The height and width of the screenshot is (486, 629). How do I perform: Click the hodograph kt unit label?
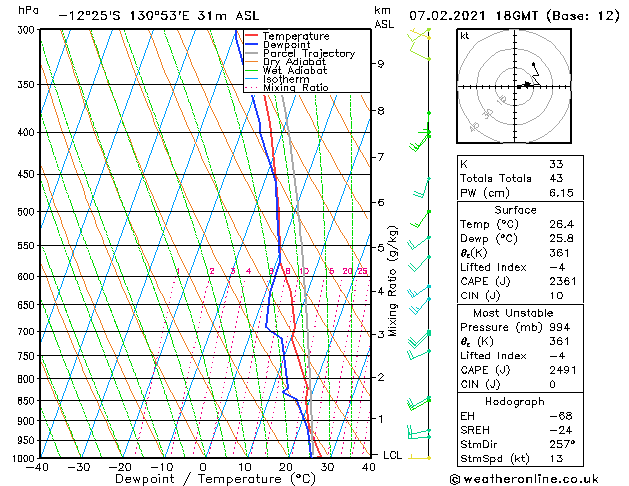[465, 36]
